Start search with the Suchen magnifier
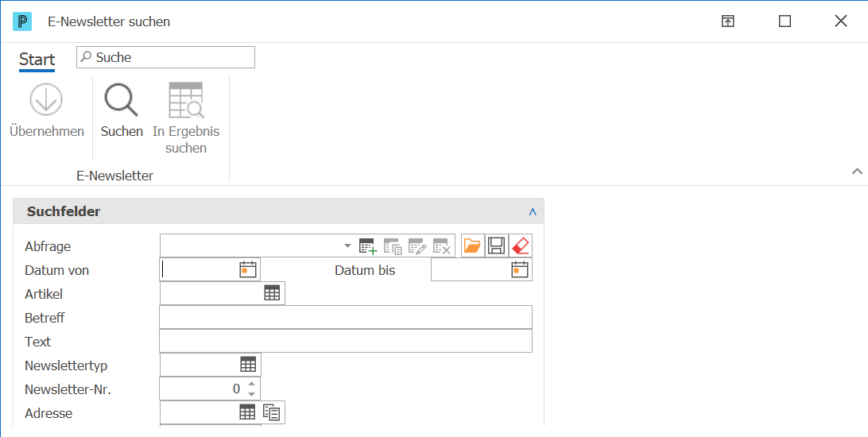The height and width of the screenshot is (437, 868). point(122,99)
